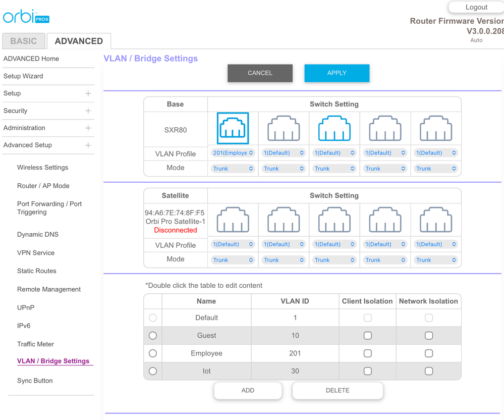Click the ADD button below VLAN table
This screenshot has height=420, width=504.
tap(248, 390)
